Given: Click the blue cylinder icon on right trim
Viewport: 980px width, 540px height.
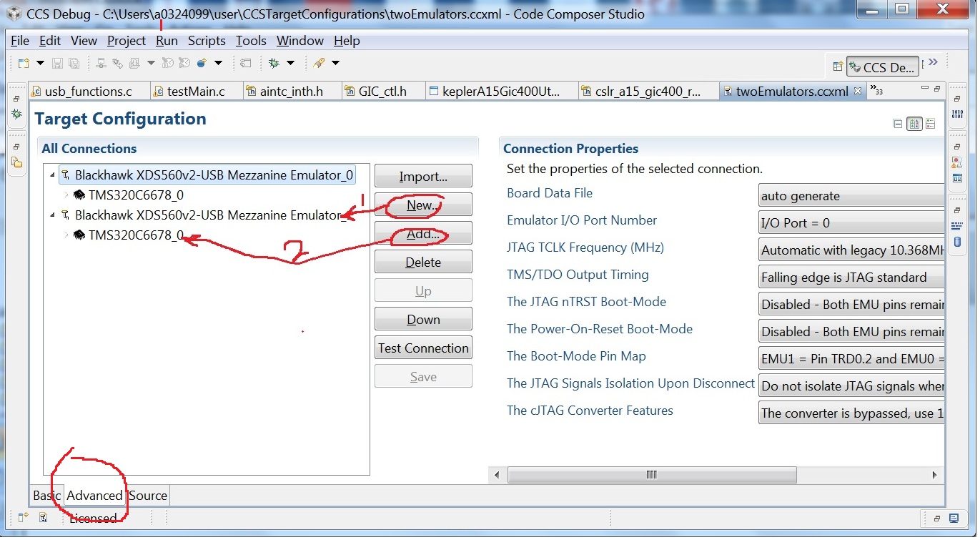Looking at the screenshot, I should point(957,242).
